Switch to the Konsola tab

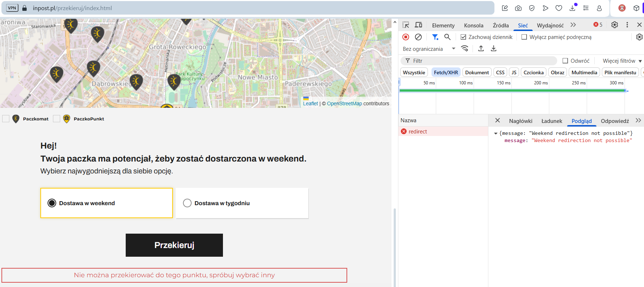pos(473,25)
